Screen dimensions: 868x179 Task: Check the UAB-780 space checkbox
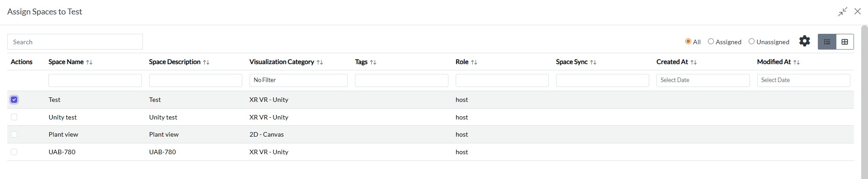click(x=14, y=152)
